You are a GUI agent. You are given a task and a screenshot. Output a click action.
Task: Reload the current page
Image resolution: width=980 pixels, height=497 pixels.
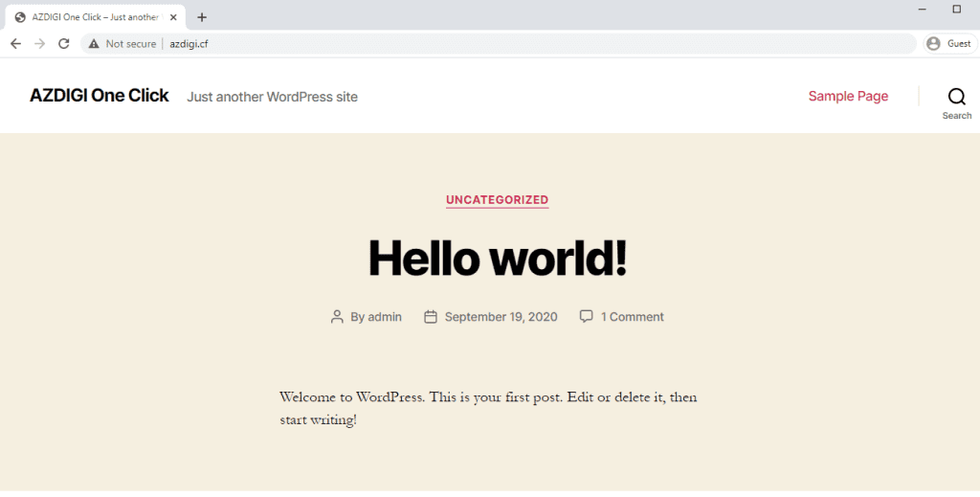click(x=64, y=44)
